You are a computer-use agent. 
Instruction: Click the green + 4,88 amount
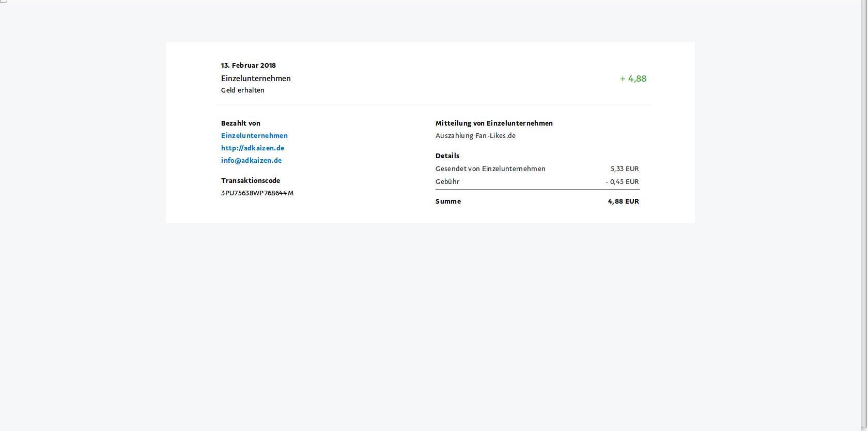click(633, 79)
